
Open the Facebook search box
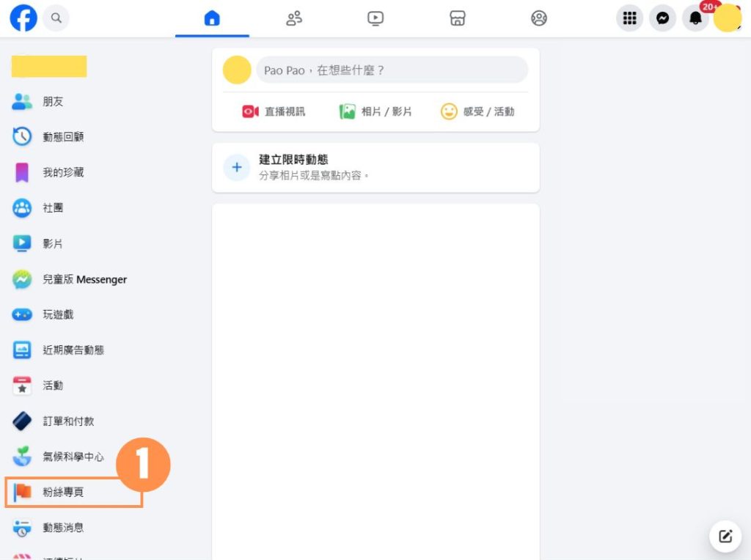pyautogui.click(x=56, y=18)
